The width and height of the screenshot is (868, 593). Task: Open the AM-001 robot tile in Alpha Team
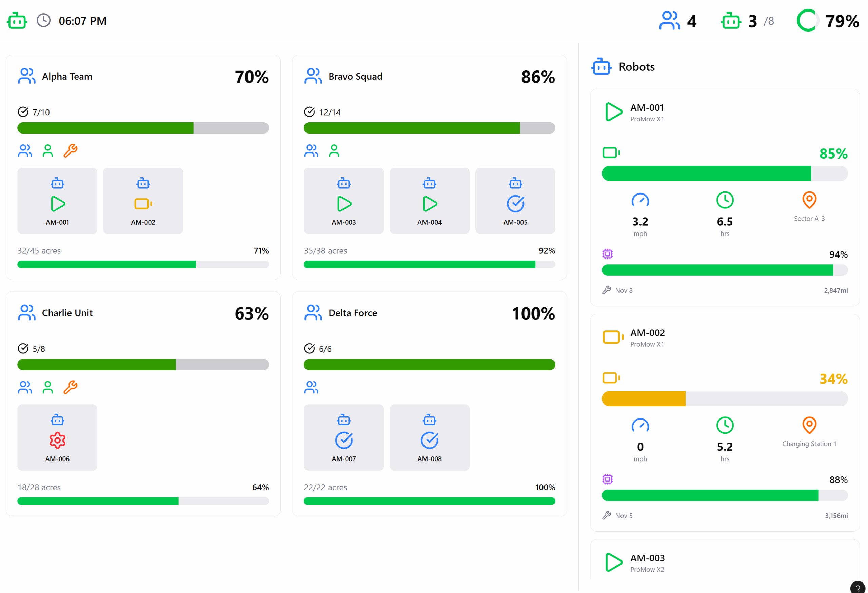point(57,201)
